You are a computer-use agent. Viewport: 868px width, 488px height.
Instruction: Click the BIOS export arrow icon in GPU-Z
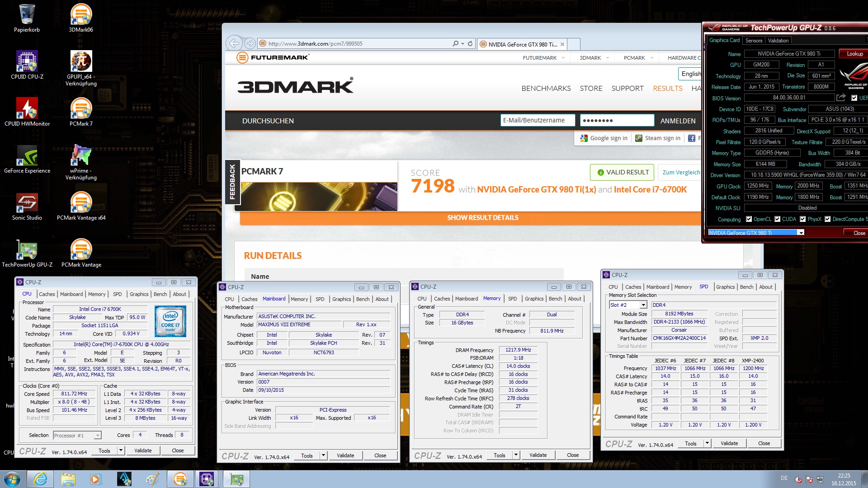tap(841, 98)
